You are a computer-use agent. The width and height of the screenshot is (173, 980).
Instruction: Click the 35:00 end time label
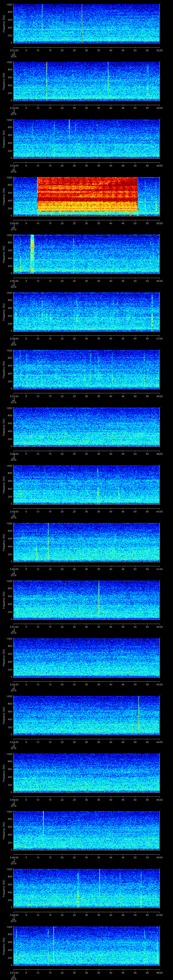[x=159, y=223]
